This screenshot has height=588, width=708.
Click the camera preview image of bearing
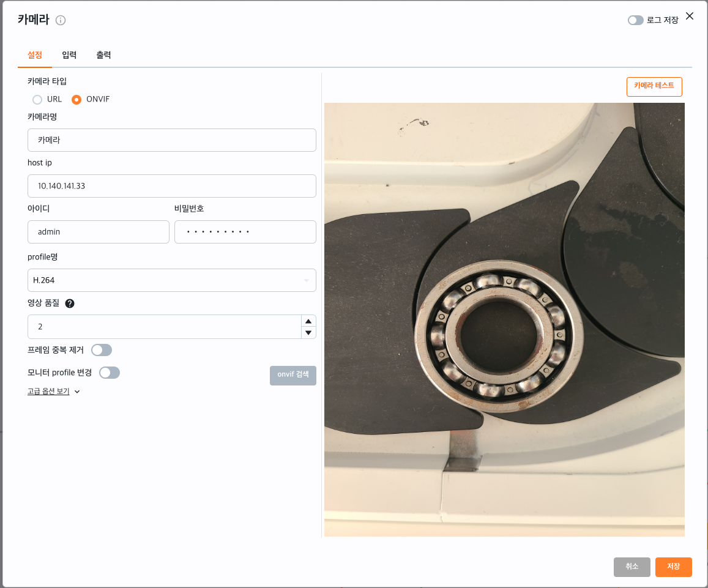click(x=504, y=320)
